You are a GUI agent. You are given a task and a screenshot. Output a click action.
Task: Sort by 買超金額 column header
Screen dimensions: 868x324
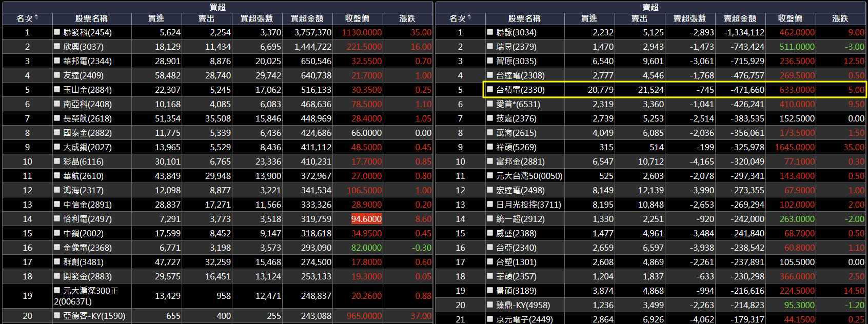(x=307, y=18)
